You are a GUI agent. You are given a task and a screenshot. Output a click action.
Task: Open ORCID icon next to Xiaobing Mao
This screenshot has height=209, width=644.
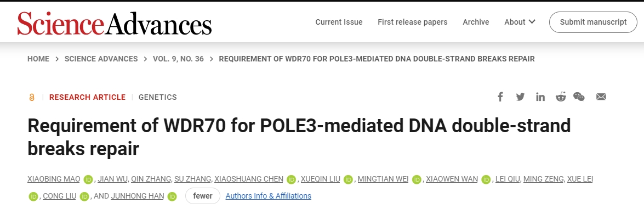click(x=88, y=179)
